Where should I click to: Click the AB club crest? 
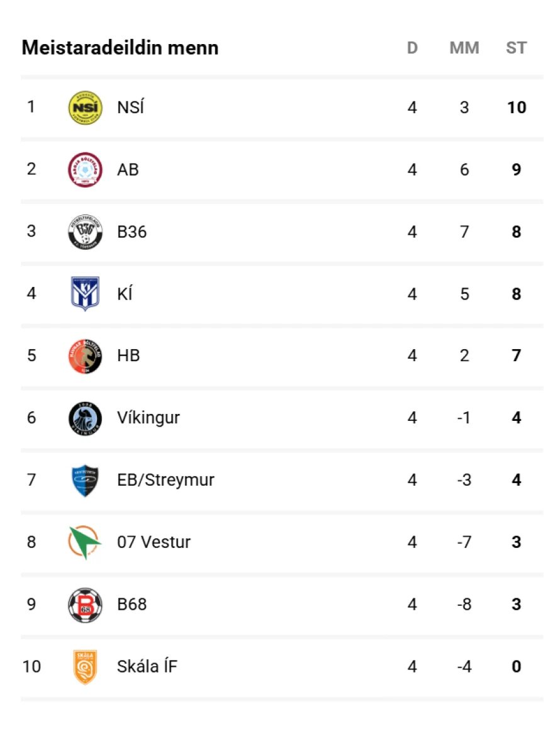(x=85, y=170)
